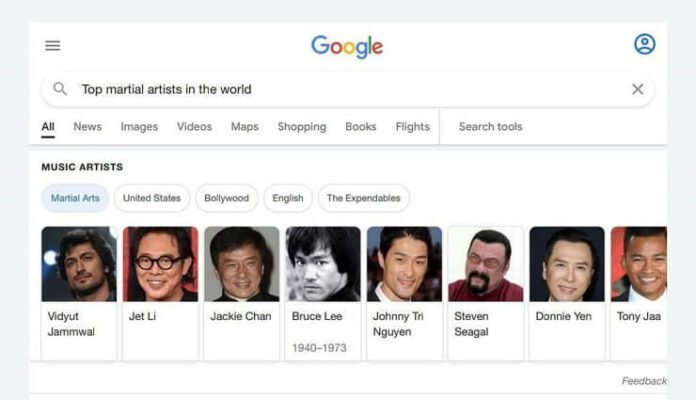Click the Google logo

(347, 47)
